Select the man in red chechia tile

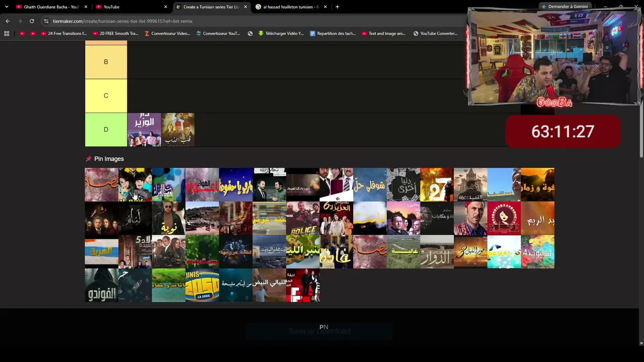click(470, 218)
